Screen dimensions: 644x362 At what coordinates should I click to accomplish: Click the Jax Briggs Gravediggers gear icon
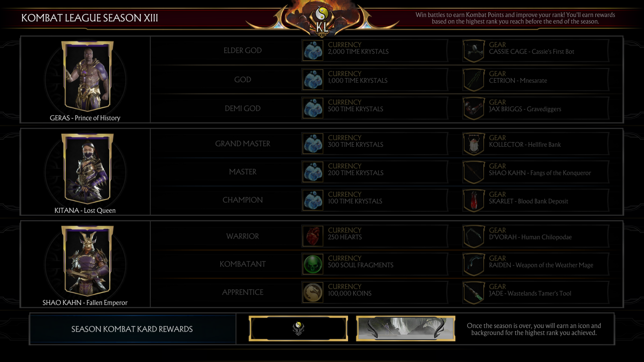[474, 108]
